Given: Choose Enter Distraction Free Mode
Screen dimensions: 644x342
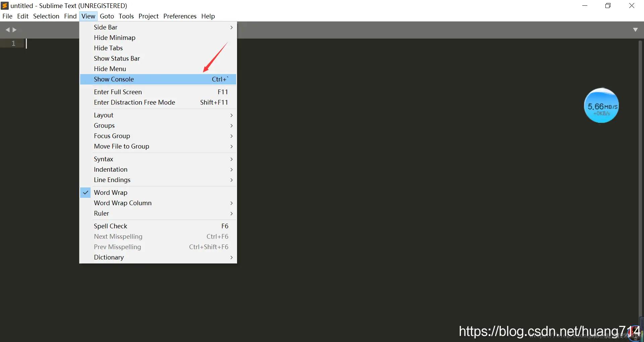Looking at the screenshot, I should (x=158, y=102).
